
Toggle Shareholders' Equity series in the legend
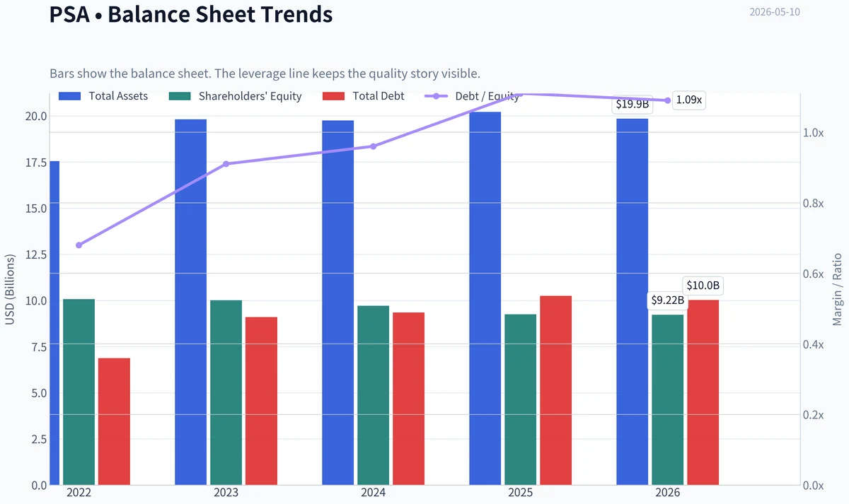click(x=236, y=96)
